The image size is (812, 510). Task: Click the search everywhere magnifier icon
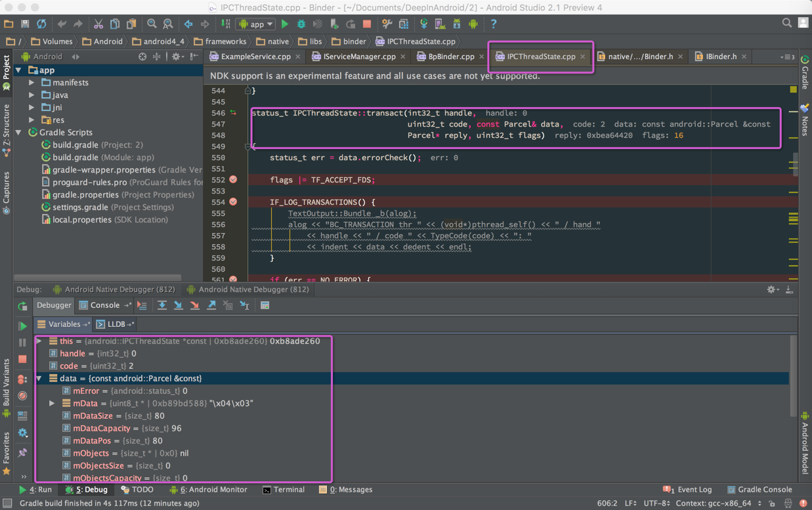pyautogui.click(x=786, y=24)
